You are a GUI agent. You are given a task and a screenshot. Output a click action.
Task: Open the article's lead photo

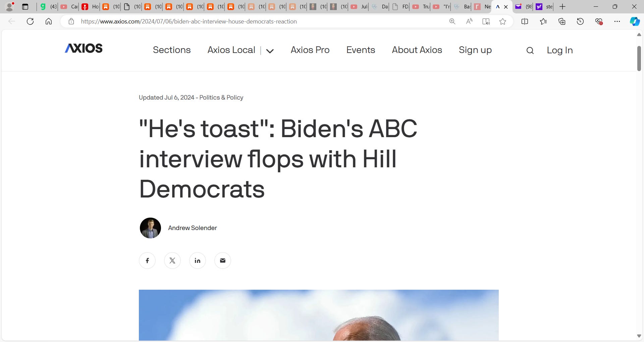[x=319, y=315]
